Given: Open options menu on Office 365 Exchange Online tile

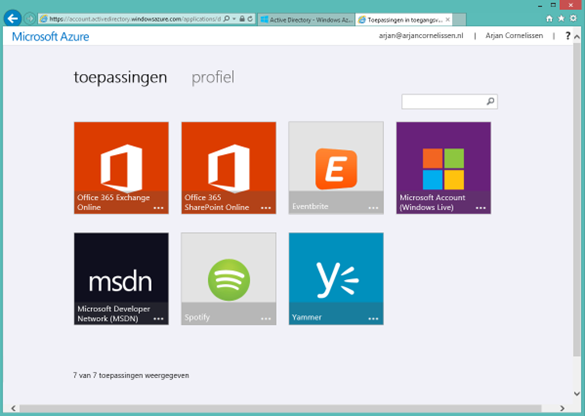Looking at the screenshot, I should tap(159, 208).
